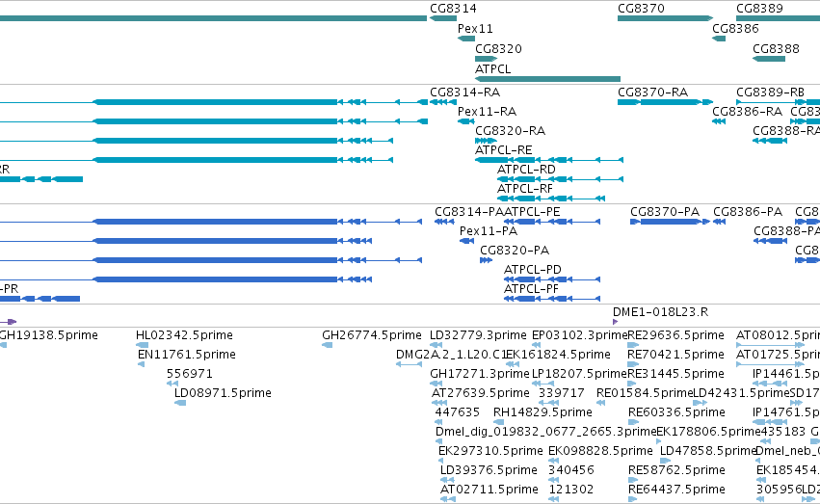
Task: Click the ATPCL gene bar
Action: pos(547,79)
